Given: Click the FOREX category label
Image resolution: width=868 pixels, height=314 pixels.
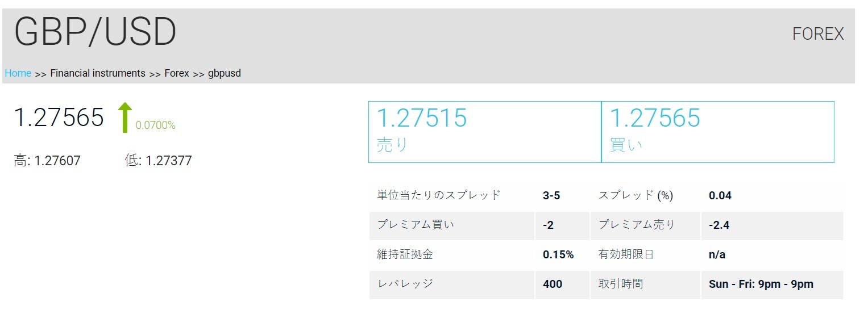Looking at the screenshot, I should coord(818,34).
